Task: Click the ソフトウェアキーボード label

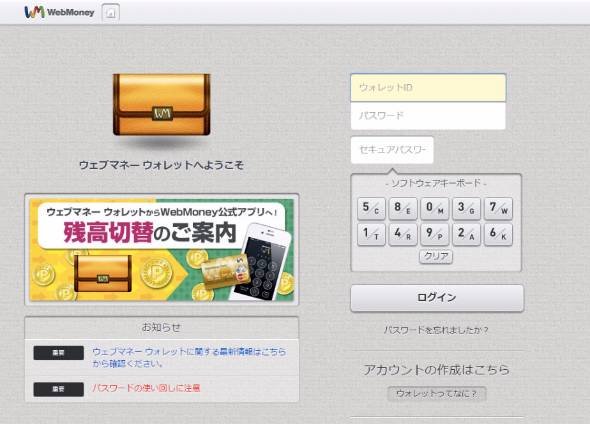Action: tap(436, 184)
